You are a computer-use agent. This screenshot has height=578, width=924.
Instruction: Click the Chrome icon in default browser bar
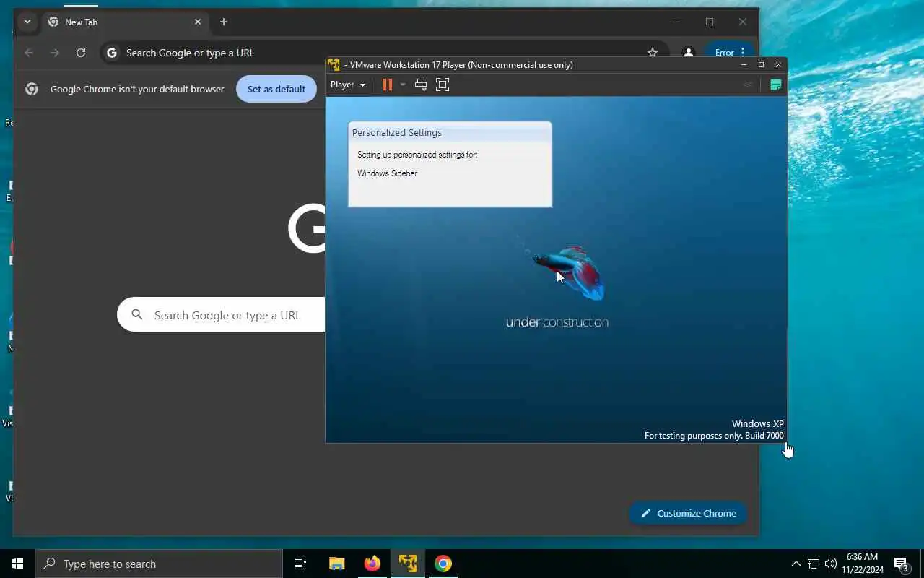pyautogui.click(x=32, y=89)
